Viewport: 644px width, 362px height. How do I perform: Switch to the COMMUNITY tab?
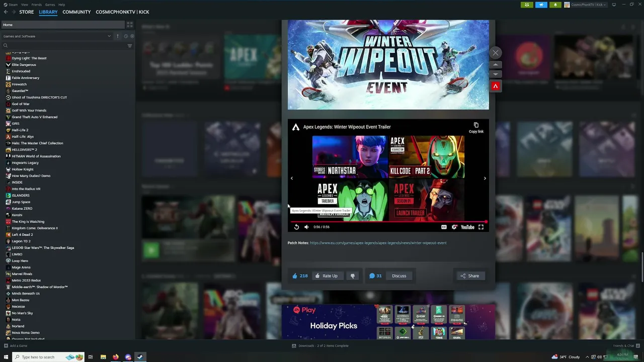(76, 12)
